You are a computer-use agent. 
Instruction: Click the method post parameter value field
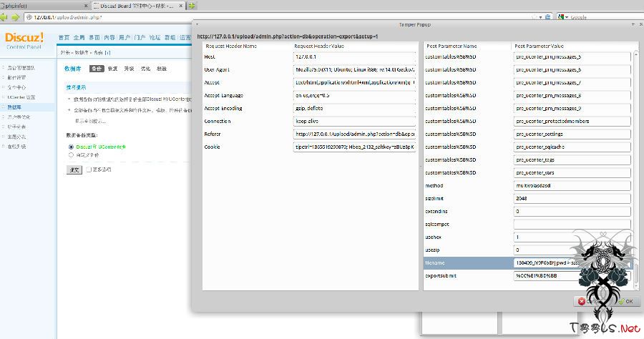tap(572, 186)
